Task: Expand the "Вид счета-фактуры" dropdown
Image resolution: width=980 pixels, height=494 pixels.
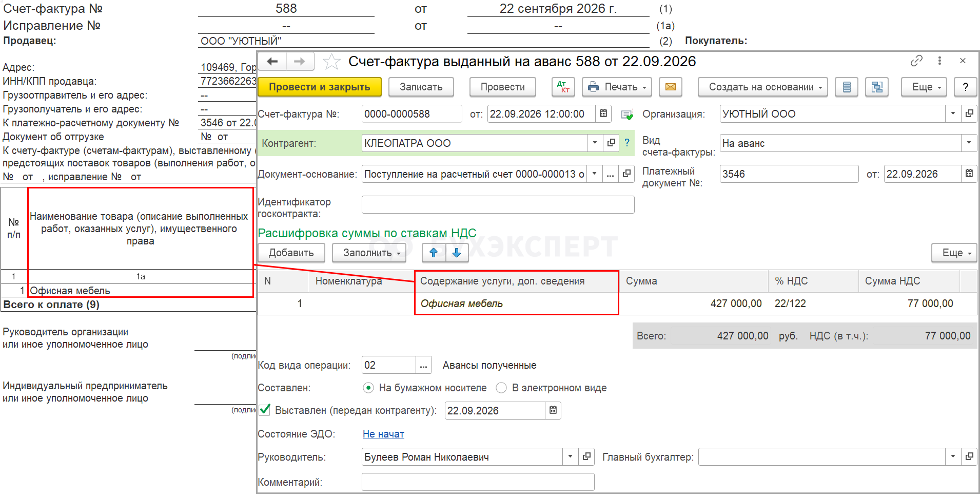Action: pyautogui.click(x=969, y=143)
